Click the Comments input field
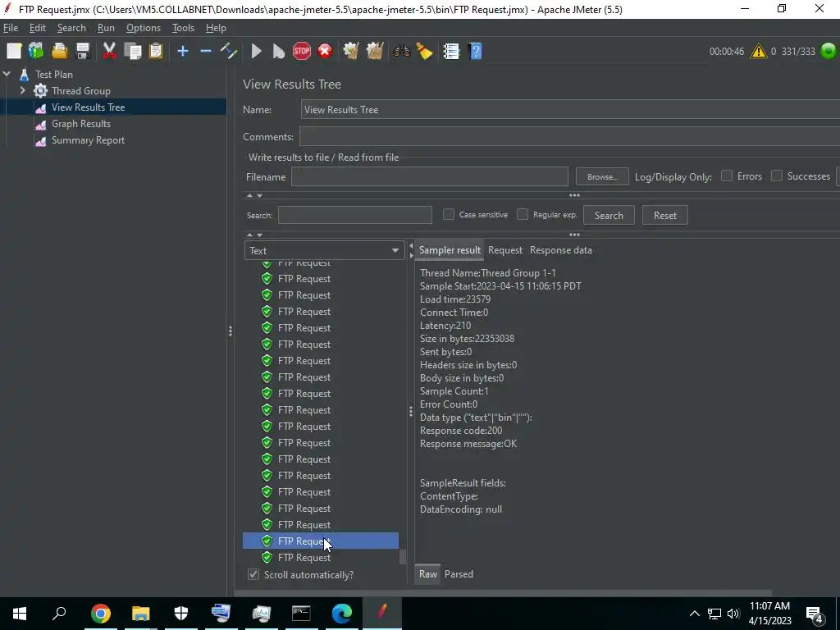840x630 pixels. 569,137
